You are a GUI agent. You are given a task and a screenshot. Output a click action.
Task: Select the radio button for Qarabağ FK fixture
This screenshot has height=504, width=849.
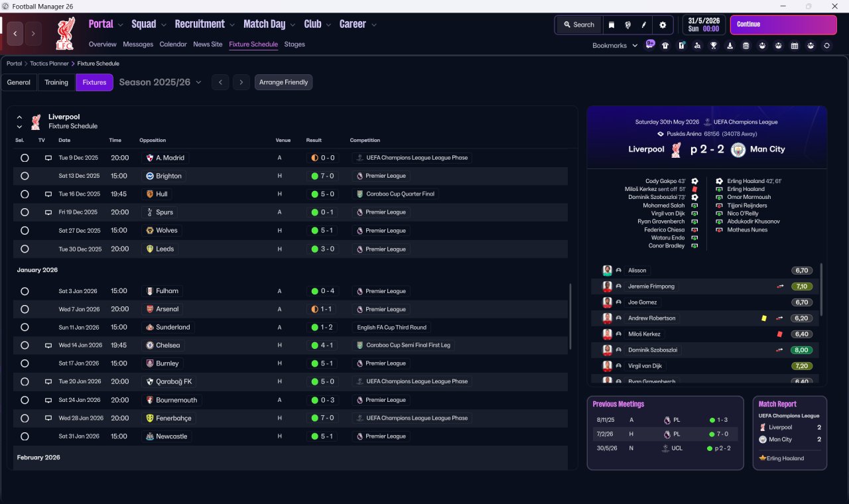25,382
